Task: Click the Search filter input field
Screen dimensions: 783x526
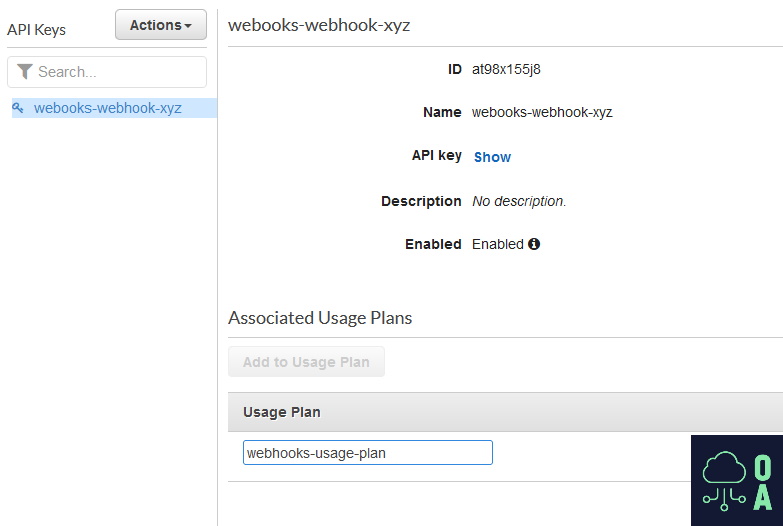Action: click(x=107, y=72)
